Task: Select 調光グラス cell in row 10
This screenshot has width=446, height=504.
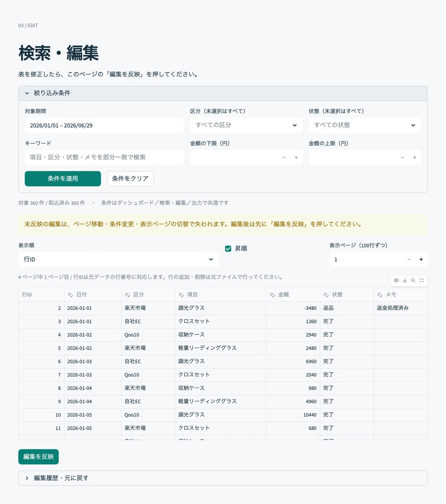Action: tap(221, 415)
